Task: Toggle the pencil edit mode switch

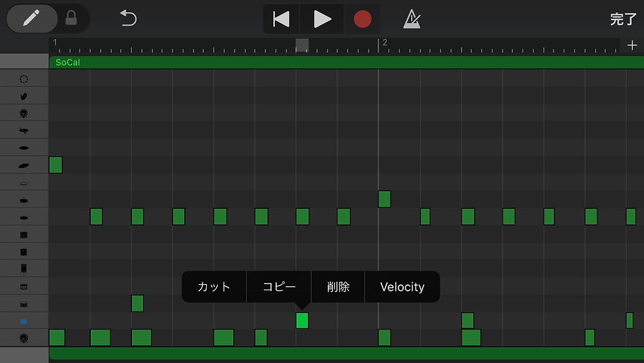Action: [x=32, y=19]
